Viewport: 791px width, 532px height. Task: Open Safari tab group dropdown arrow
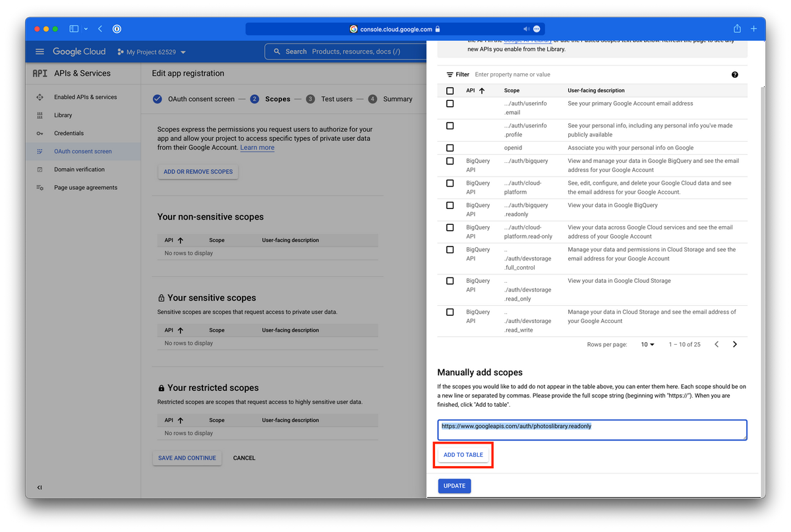[x=86, y=29]
